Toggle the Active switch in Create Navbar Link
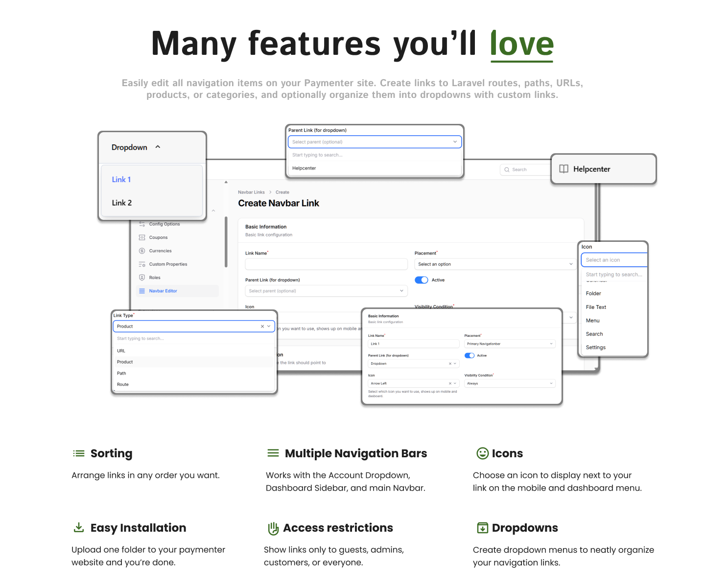This screenshot has height=588, width=705. pos(421,280)
